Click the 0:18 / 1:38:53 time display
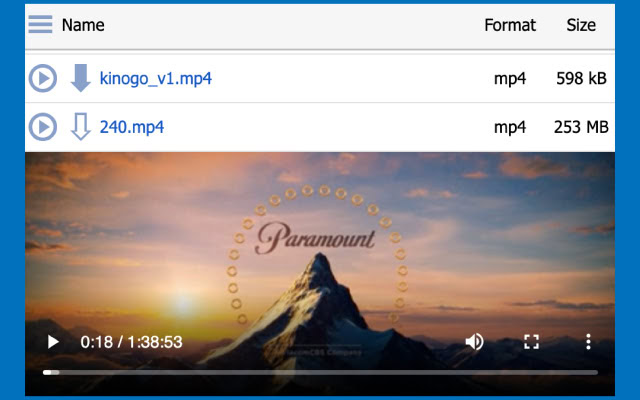 131,342
